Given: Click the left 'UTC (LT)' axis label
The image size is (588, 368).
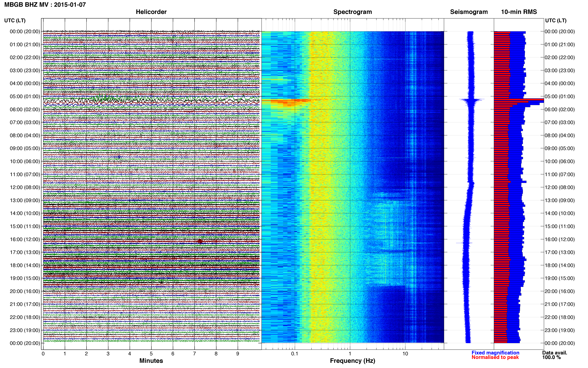Looking at the screenshot, I should point(15,20).
